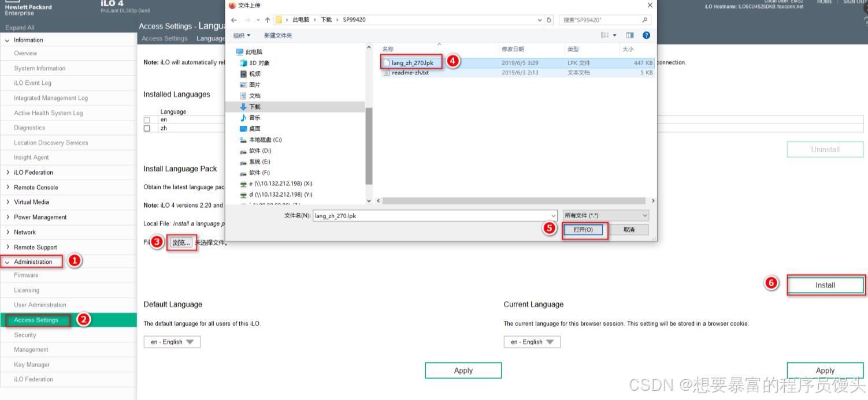868x400 pixels.
Task: Tick the checkbox for language zh
Action: pyautogui.click(x=147, y=128)
